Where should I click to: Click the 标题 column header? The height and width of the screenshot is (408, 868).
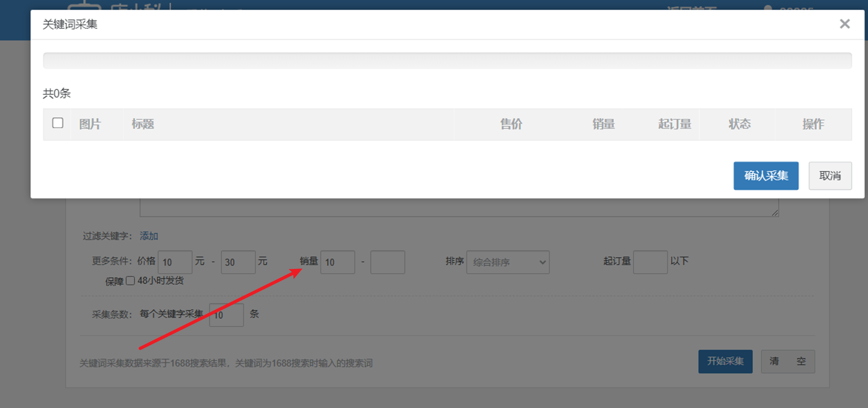click(x=143, y=124)
